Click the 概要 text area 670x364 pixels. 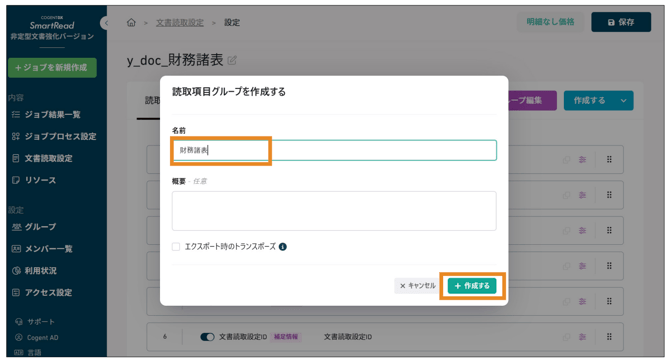[334, 211]
